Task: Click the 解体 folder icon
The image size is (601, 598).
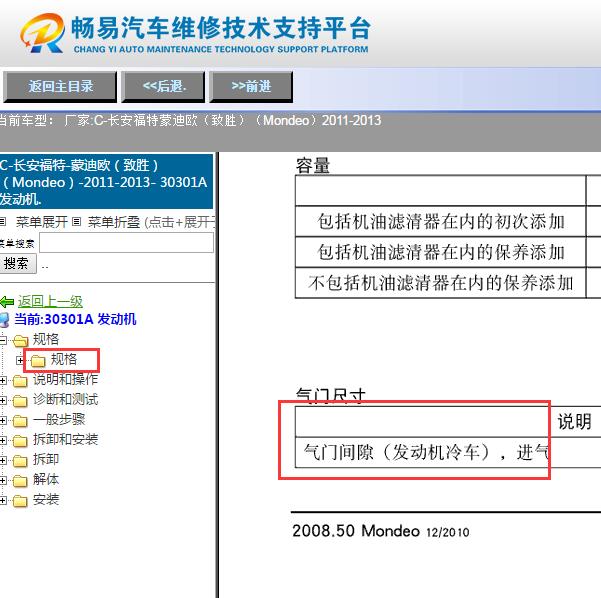Action: pos(20,481)
